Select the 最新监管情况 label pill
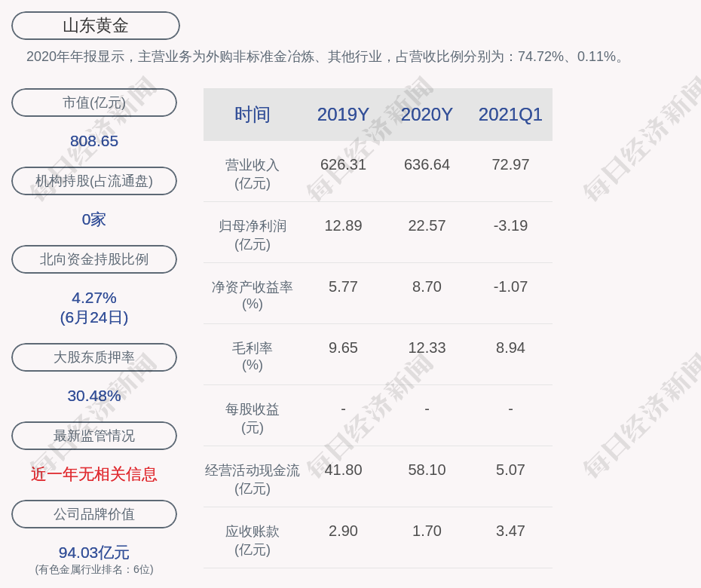701x588 pixels. tap(94, 436)
